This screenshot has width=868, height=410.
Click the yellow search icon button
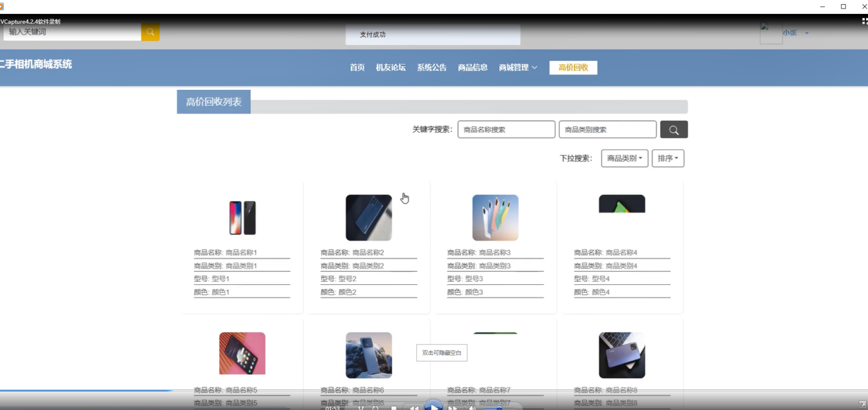[150, 32]
